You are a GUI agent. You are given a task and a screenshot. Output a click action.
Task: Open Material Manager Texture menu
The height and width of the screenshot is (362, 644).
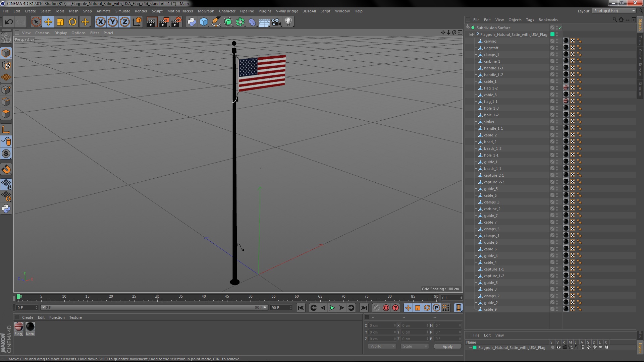point(75,317)
